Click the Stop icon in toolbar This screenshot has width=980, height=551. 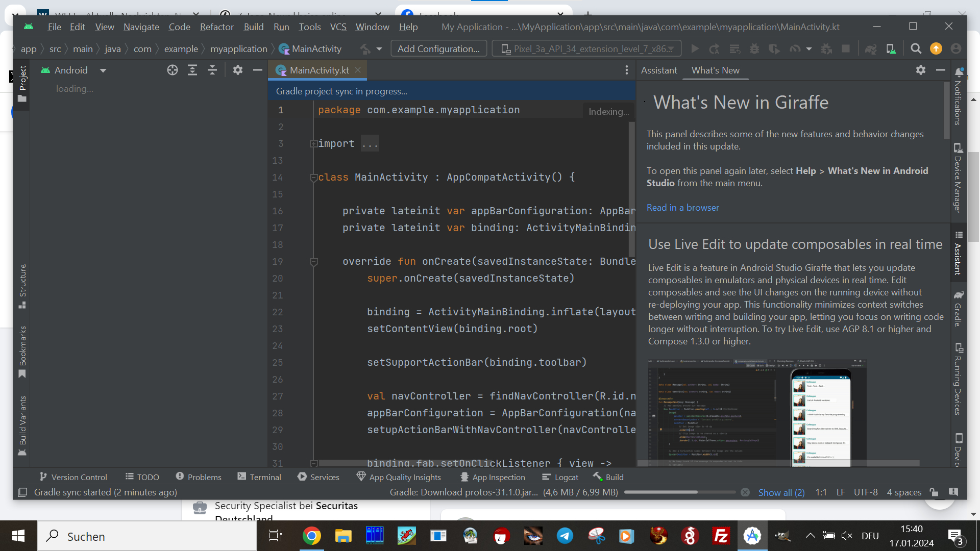tap(846, 49)
